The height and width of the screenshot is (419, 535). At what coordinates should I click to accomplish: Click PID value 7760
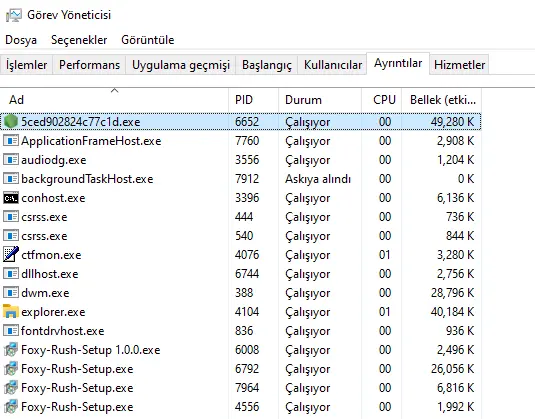247,141
